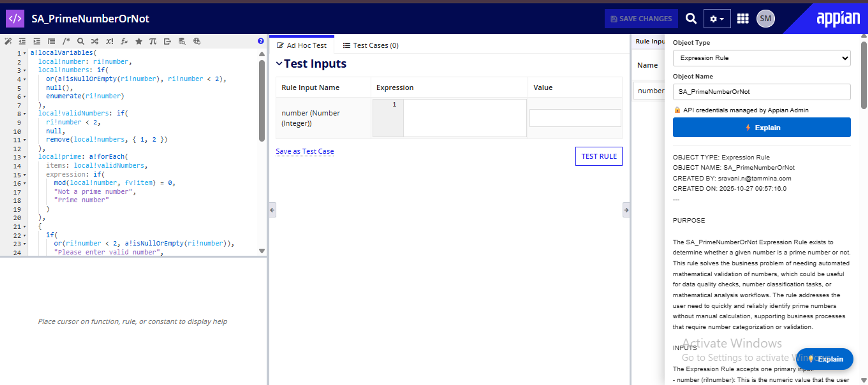Viewport: 868px width, 385px height.
Task: Click the Explain panel scrollbar thumb
Action: (x=864, y=75)
